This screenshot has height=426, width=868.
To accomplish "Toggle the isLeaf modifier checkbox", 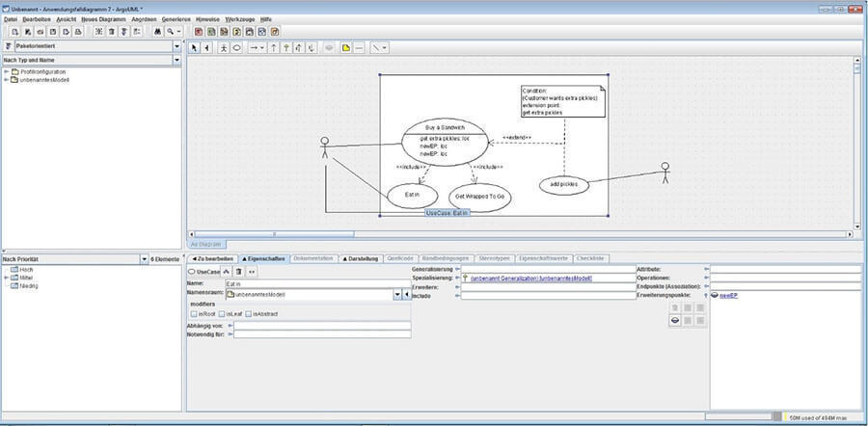I will pyautogui.click(x=222, y=314).
